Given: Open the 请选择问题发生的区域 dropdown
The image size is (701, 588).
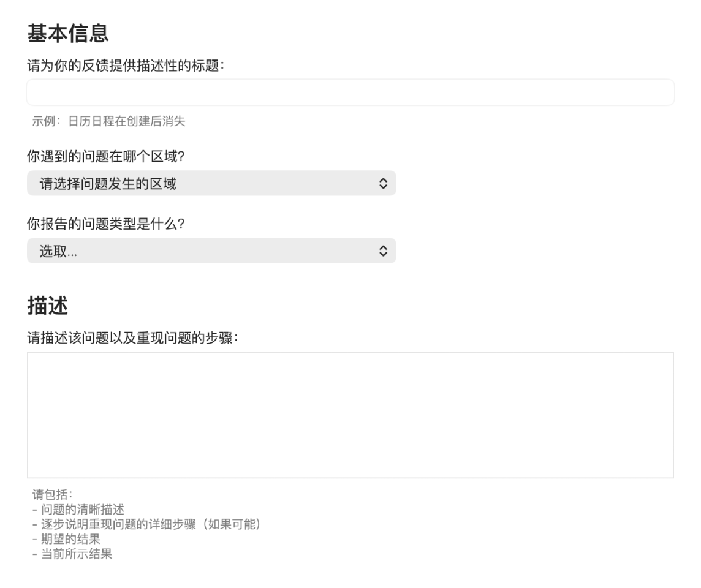Looking at the screenshot, I should tap(211, 183).
